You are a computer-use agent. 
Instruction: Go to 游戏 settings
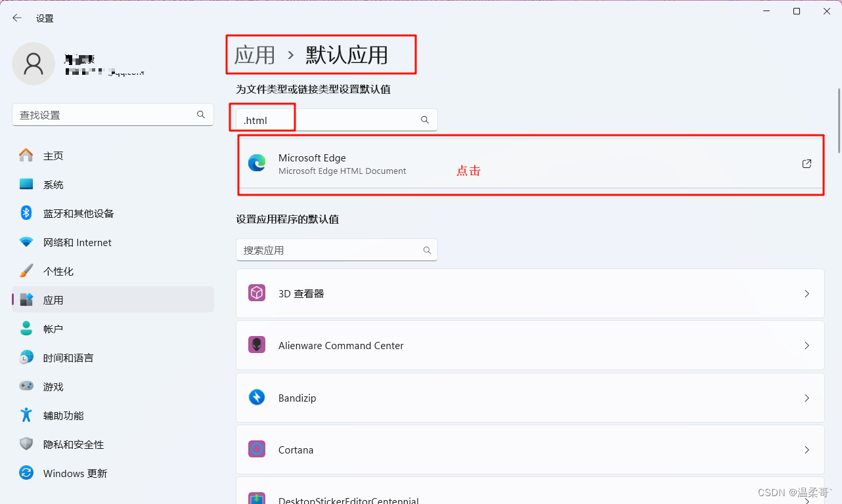point(113,387)
